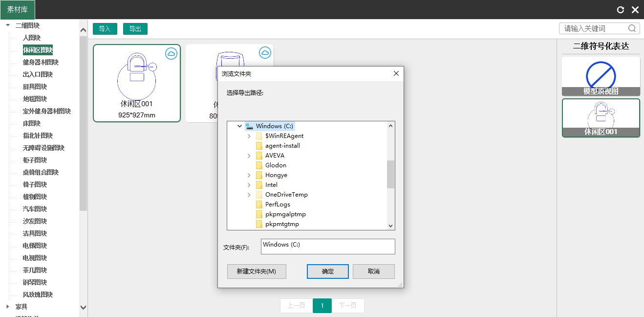Select the Windows (C:) drive icon
Image resolution: width=644 pixels, height=317 pixels.
[250, 126]
